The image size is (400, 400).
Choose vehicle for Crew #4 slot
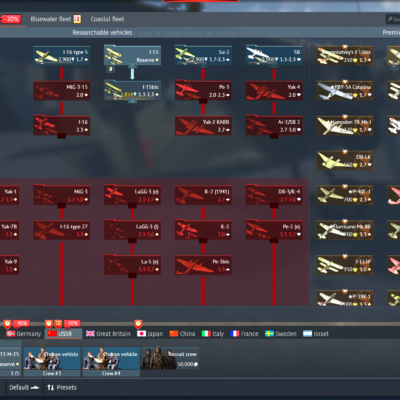pyautogui.click(x=111, y=362)
